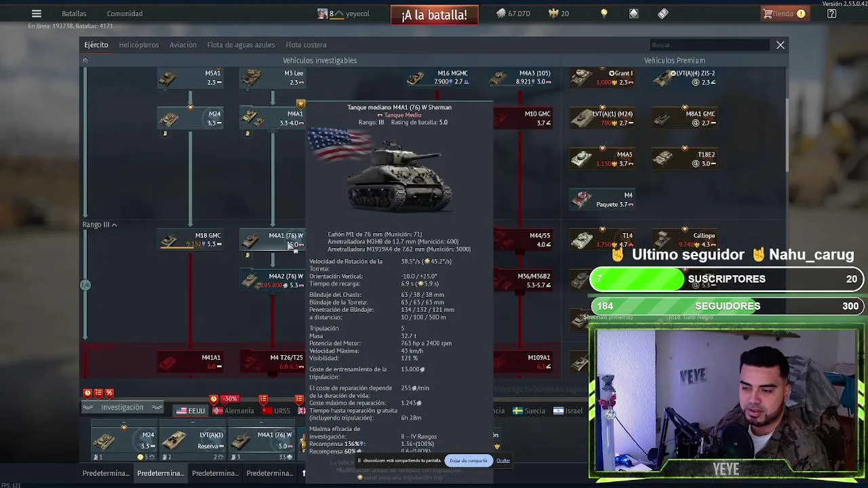Switch to the Helicópteros tab
The width and height of the screenshot is (868, 488).
(139, 45)
